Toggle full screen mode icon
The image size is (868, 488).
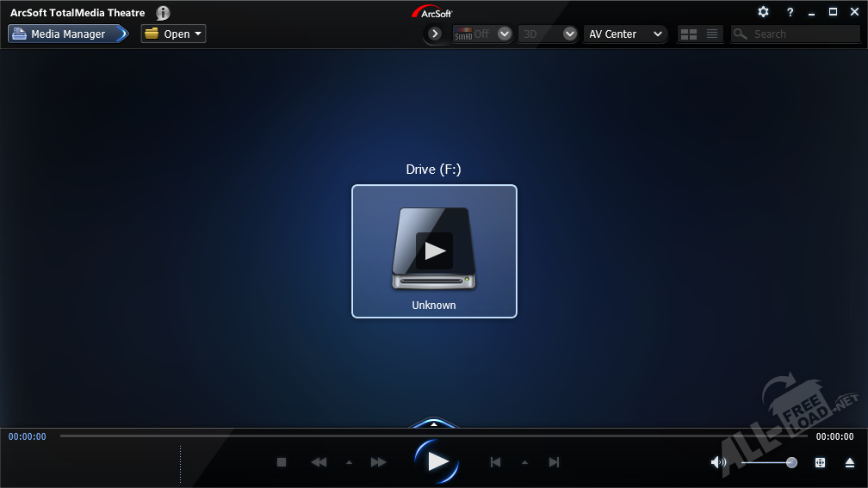tap(820, 462)
